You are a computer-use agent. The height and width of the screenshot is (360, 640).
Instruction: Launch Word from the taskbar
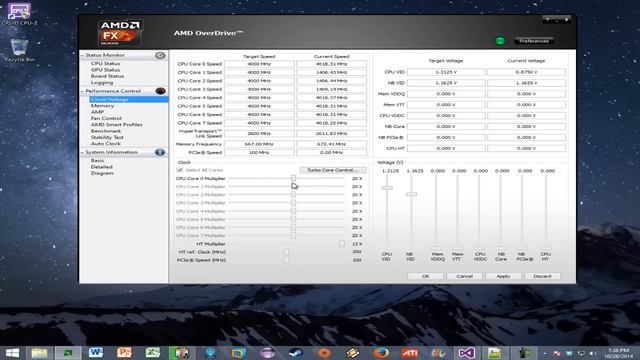tap(96, 353)
